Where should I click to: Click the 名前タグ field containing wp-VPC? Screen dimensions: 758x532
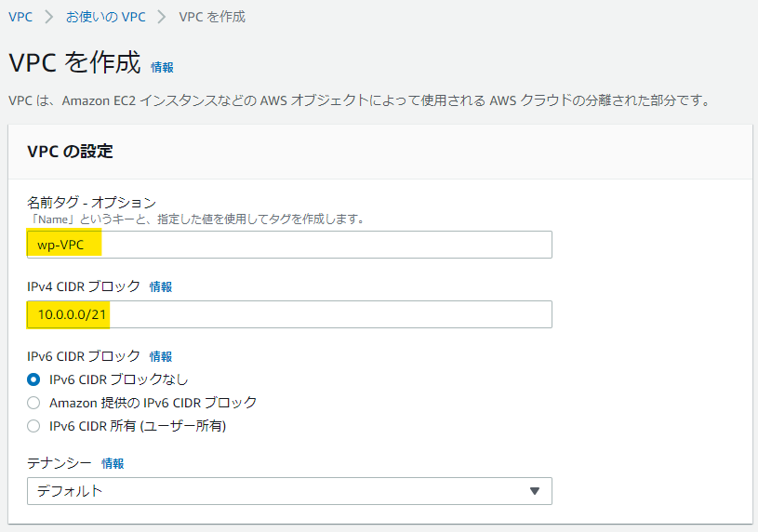(x=289, y=245)
